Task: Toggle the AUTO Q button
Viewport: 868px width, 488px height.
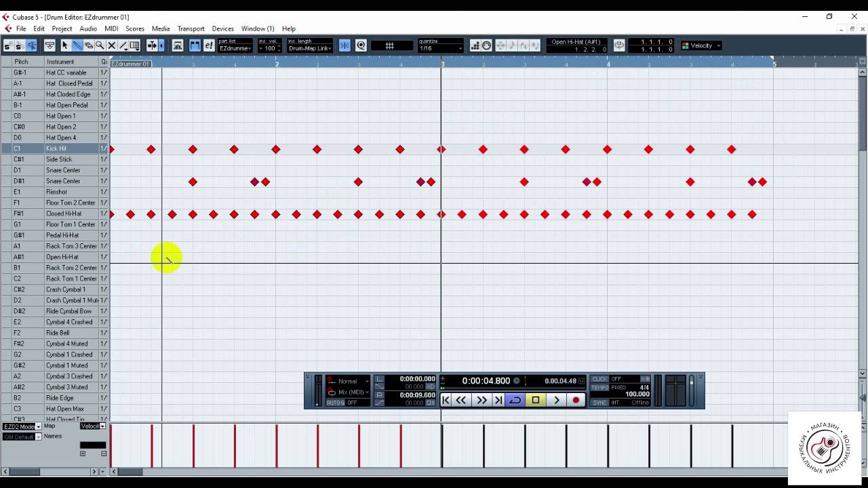Action: click(336, 403)
